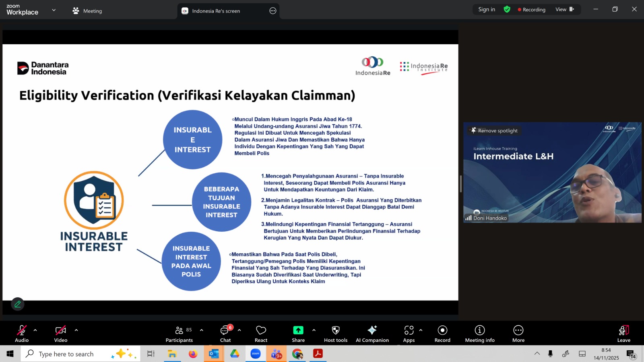Switch to the Meeting tab
Image resolution: width=644 pixels, height=362 pixels.
(87, 11)
